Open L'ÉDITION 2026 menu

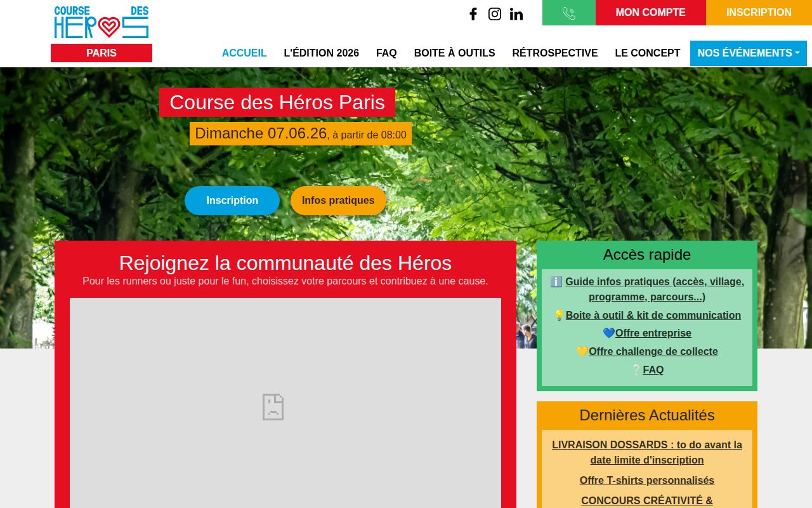click(322, 53)
